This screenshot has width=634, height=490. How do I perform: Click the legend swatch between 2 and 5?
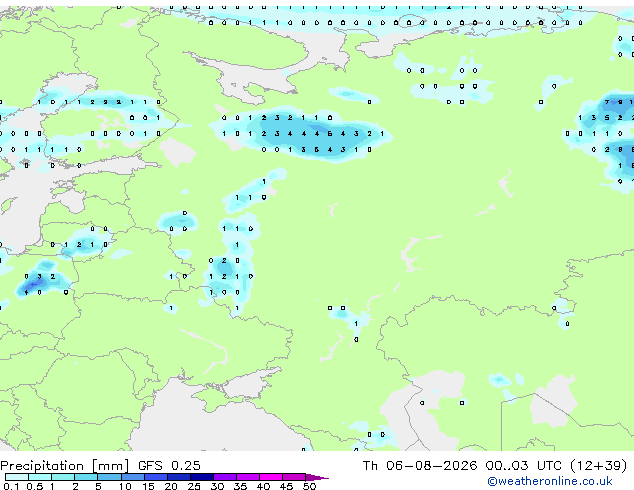(86, 477)
